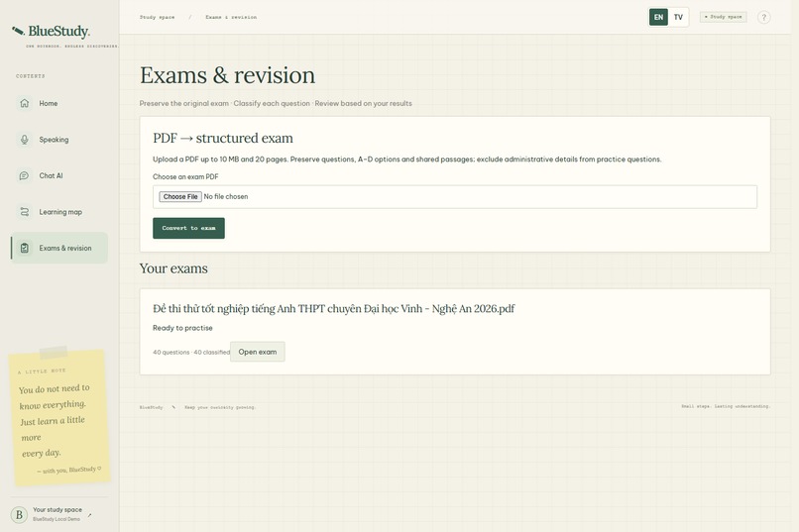Open the Chat AI menu item
This screenshot has height=532, width=799.
(x=59, y=175)
